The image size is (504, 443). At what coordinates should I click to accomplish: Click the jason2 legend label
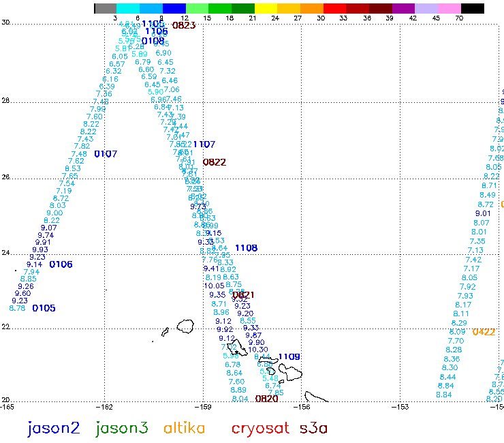pyautogui.click(x=53, y=429)
